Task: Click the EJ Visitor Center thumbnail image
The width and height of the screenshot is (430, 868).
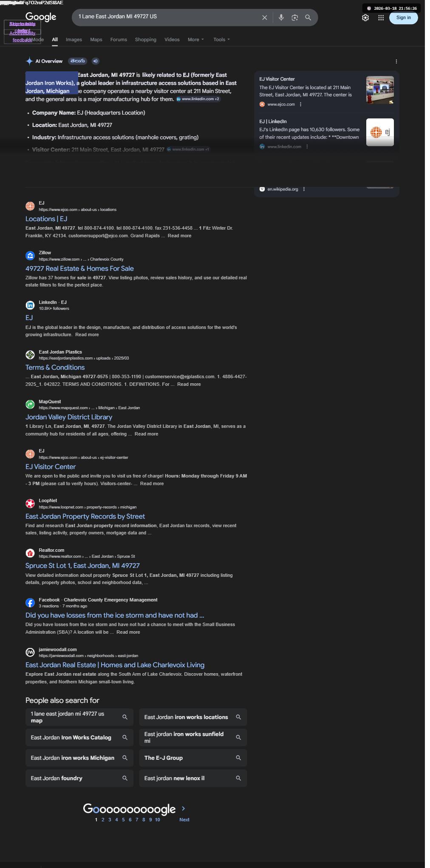Action: pyautogui.click(x=380, y=90)
